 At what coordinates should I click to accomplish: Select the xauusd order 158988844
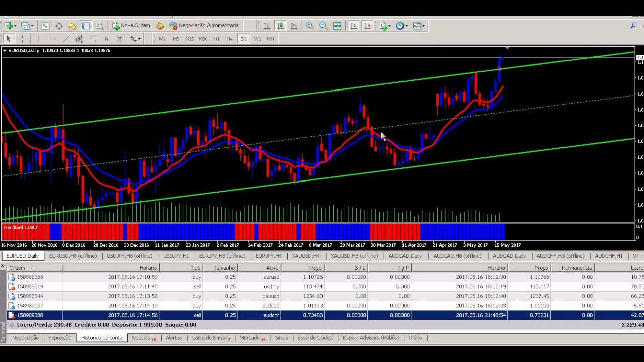326,296
